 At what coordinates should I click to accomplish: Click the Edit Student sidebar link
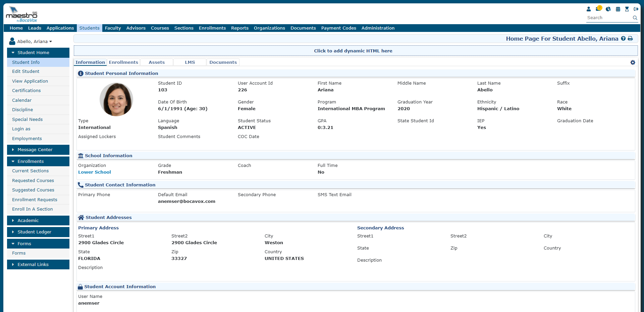click(26, 72)
